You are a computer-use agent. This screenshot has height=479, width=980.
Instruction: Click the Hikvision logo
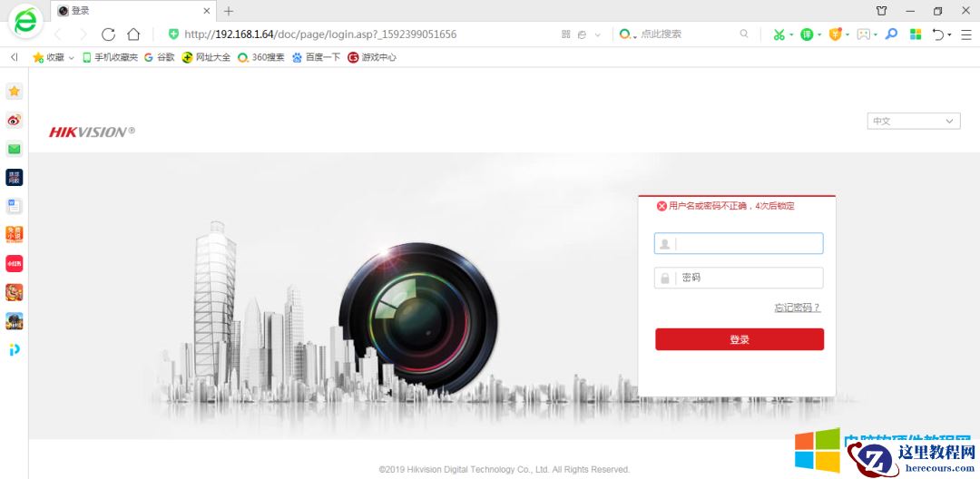click(x=92, y=132)
